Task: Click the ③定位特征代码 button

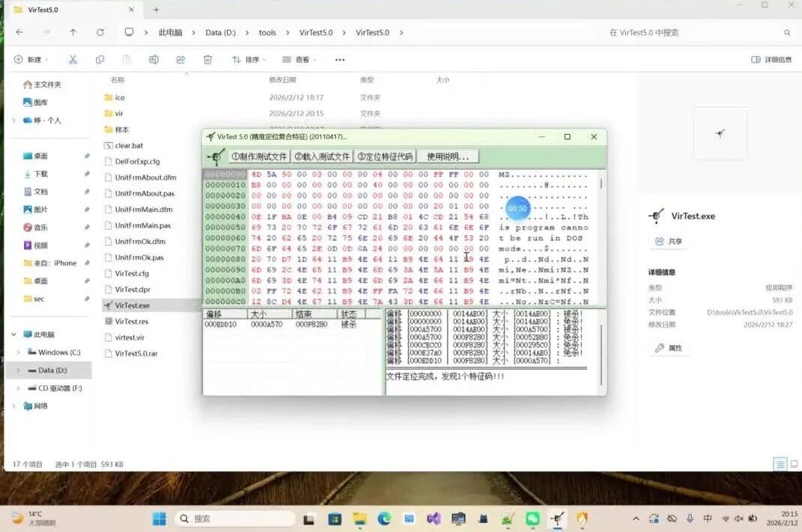Action: click(385, 156)
